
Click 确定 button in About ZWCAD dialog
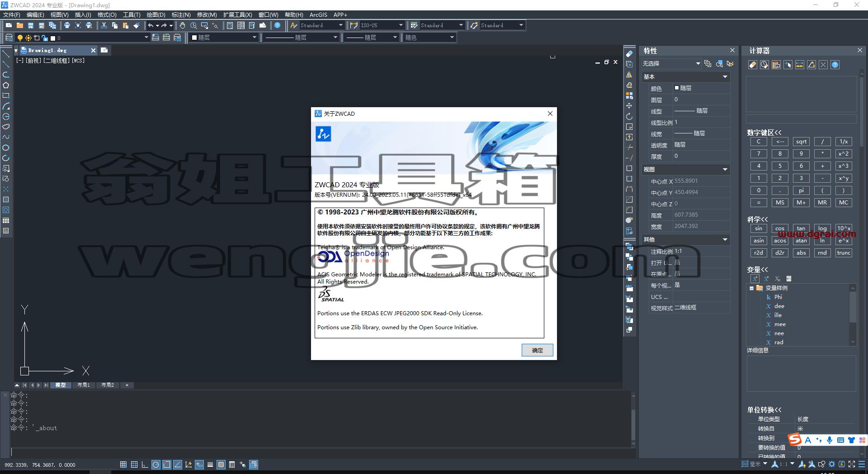point(537,350)
